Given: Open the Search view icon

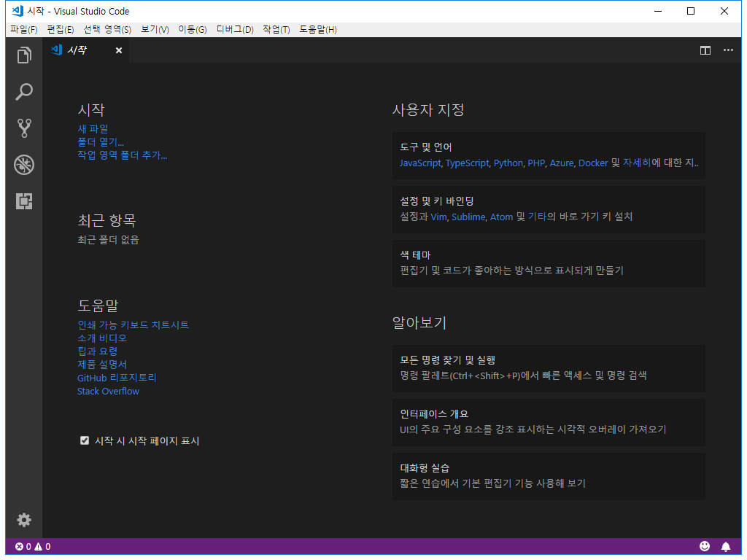Looking at the screenshot, I should [24, 91].
